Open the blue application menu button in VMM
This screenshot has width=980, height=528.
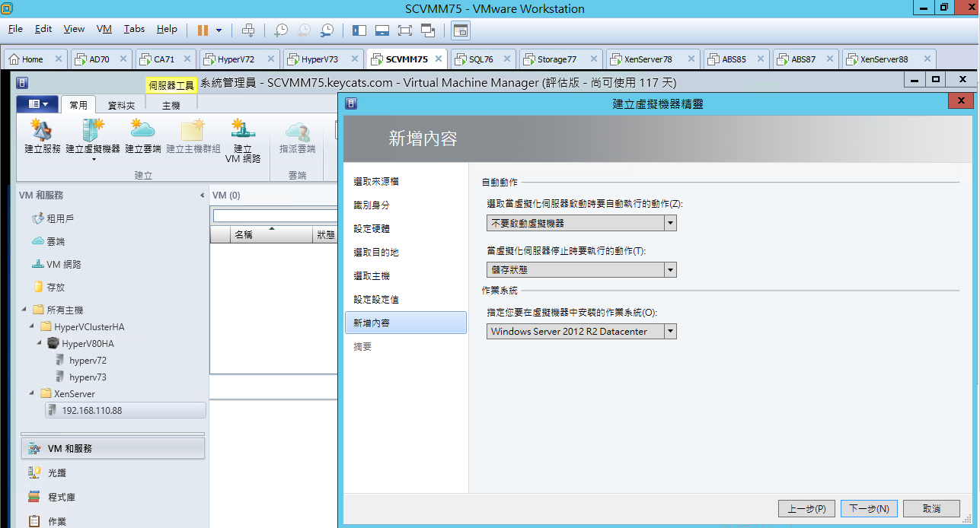pyautogui.click(x=37, y=103)
